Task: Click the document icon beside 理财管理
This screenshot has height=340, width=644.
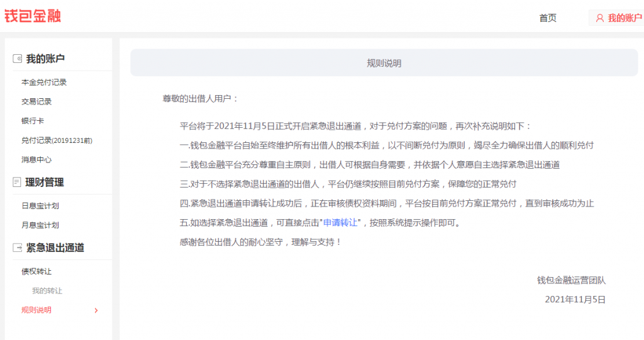Action: point(17,183)
